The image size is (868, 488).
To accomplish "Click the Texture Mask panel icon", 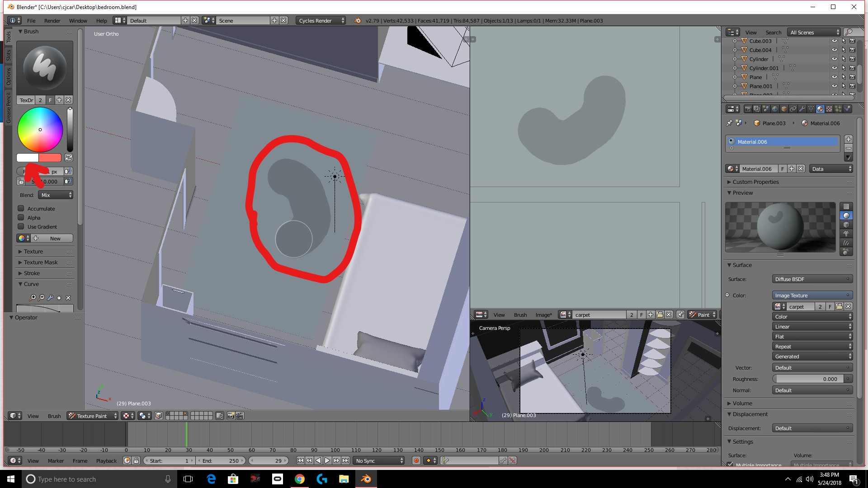I will coord(20,262).
